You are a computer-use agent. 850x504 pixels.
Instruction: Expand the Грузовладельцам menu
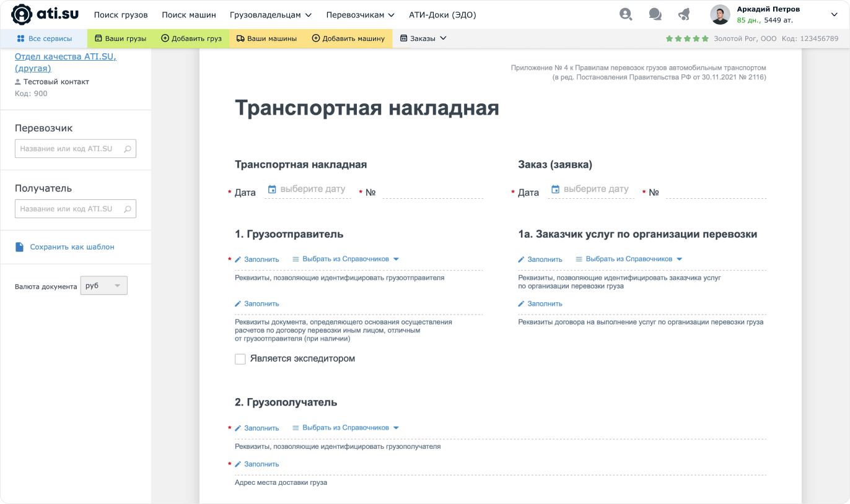click(x=270, y=15)
